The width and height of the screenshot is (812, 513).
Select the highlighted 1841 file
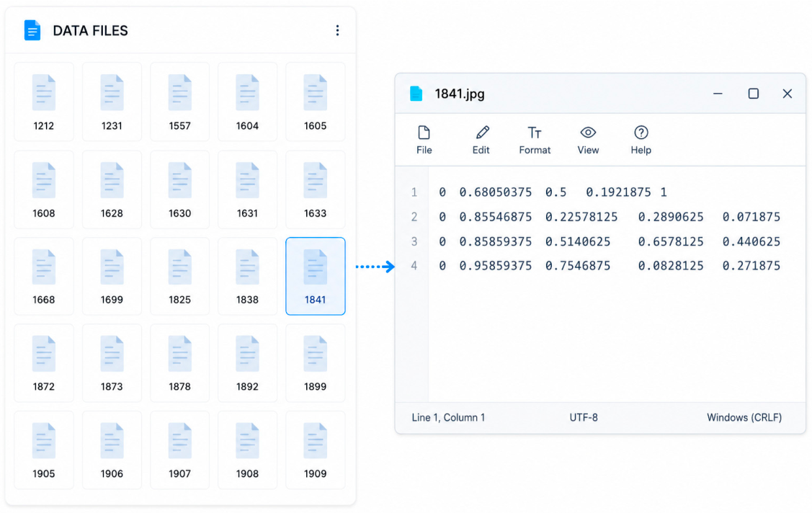pyautogui.click(x=316, y=276)
